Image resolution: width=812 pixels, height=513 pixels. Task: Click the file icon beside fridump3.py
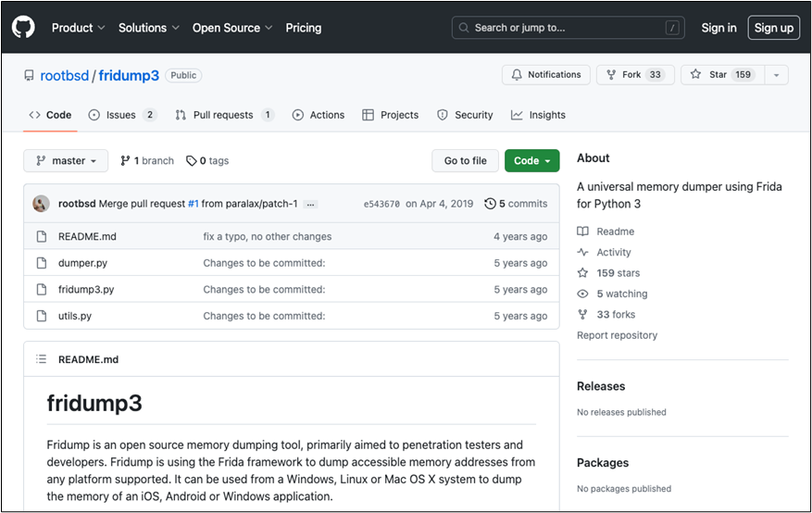(x=42, y=289)
